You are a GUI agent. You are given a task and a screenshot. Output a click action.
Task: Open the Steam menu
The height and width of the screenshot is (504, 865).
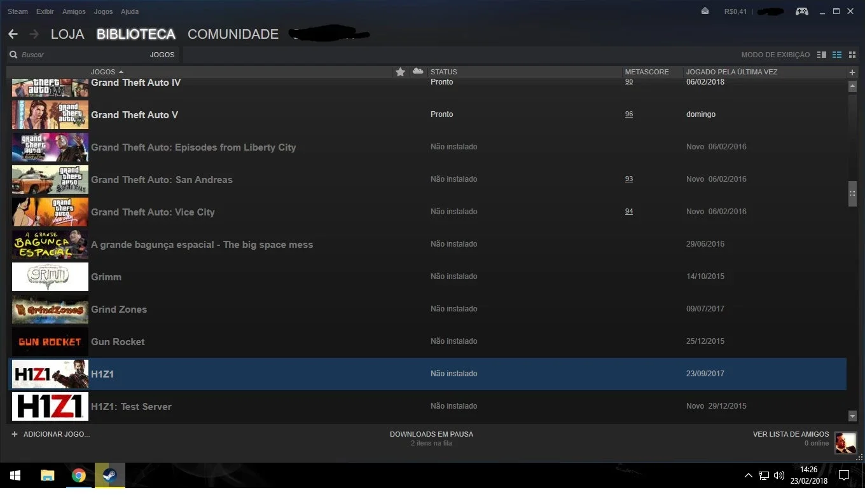point(18,11)
